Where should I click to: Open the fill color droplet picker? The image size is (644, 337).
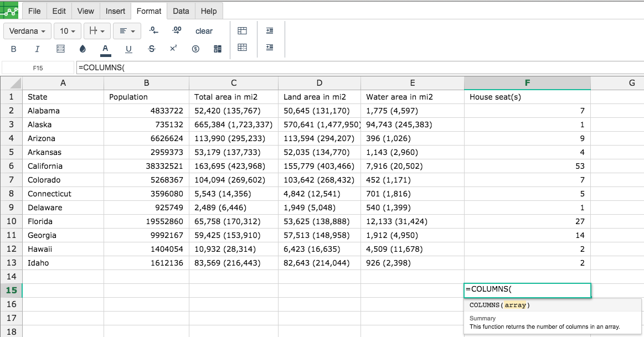[x=83, y=49]
